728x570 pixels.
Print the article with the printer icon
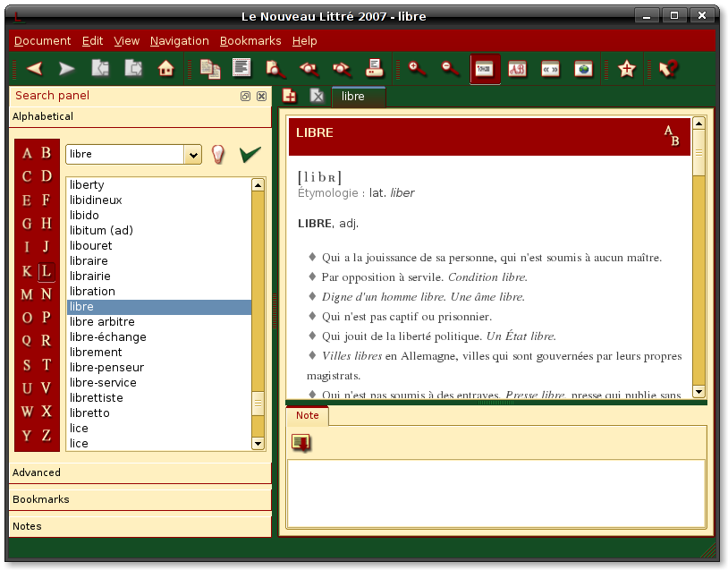click(x=374, y=68)
